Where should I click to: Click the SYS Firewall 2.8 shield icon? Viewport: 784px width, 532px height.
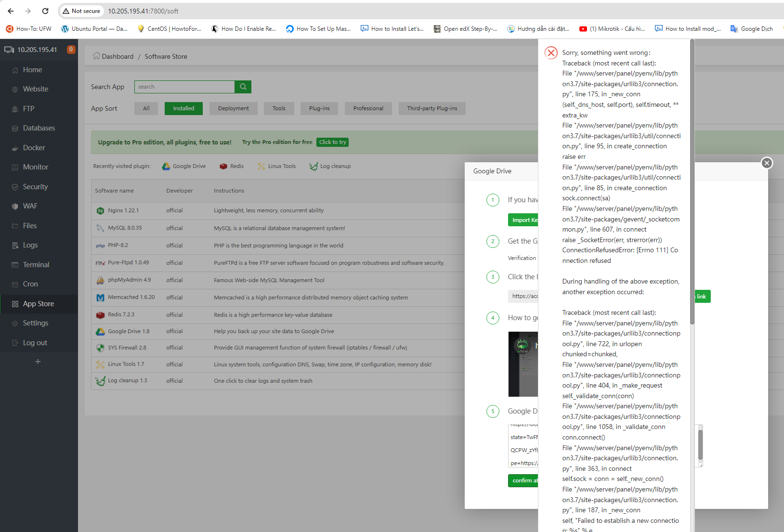coord(100,348)
